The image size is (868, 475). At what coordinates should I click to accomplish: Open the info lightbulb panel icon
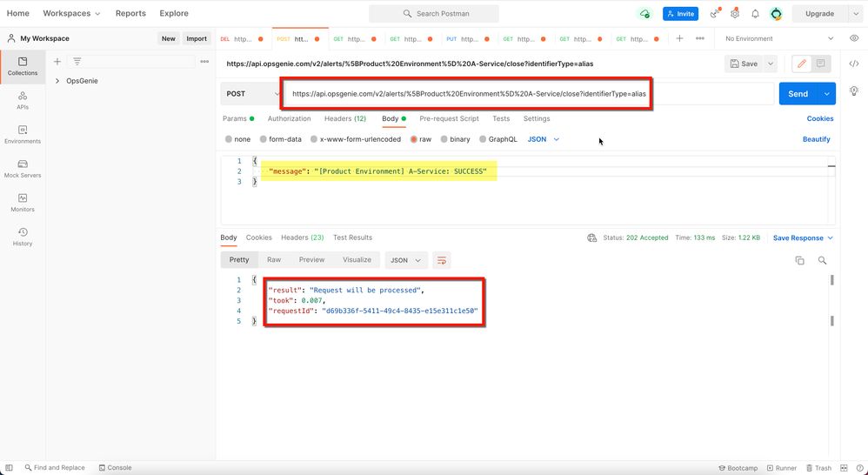click(854, 90)
